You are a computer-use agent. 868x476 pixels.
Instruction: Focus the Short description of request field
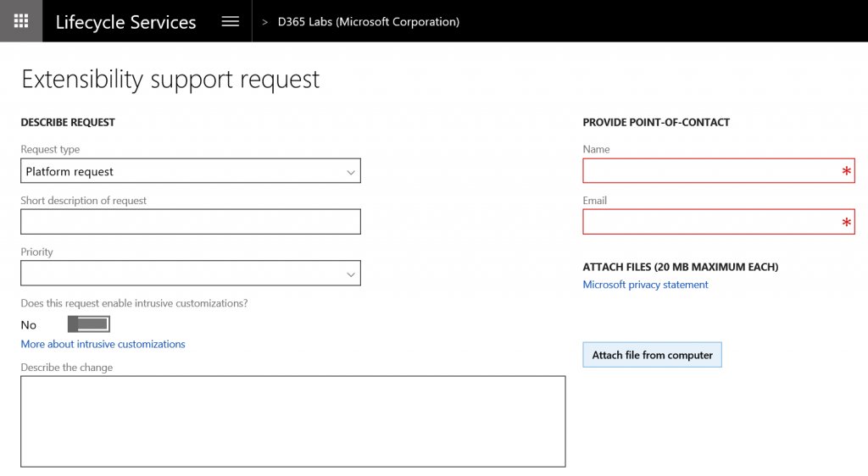coord(191,222)
